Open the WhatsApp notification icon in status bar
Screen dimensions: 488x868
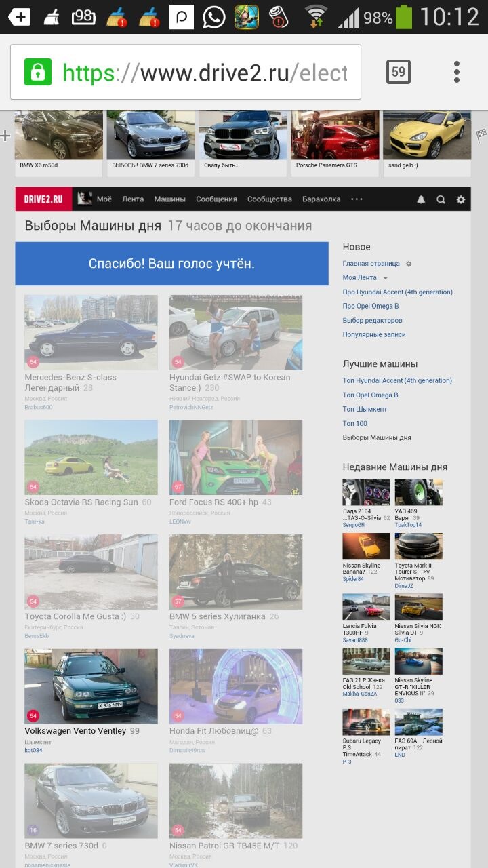click(214, 16)
